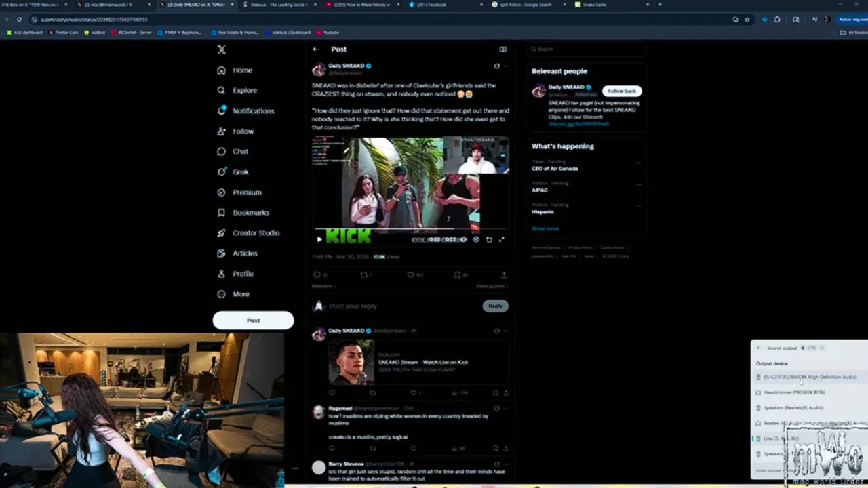
Task: Like the Kick link reply
Action: coord(413,392)
